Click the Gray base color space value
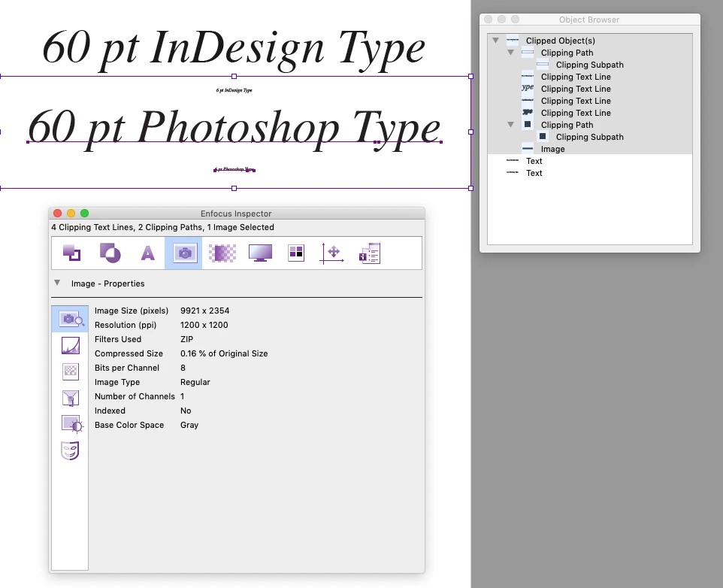 pos(189,425)
